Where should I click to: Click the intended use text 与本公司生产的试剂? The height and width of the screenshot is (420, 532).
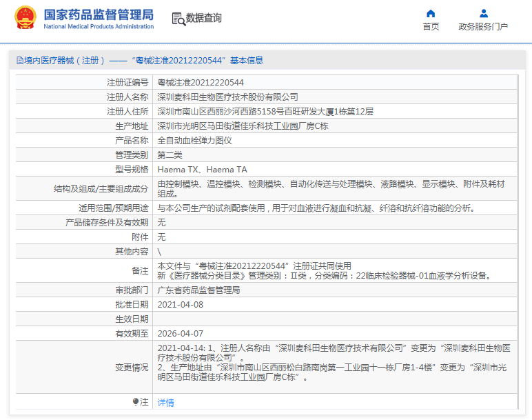point(316,208)
